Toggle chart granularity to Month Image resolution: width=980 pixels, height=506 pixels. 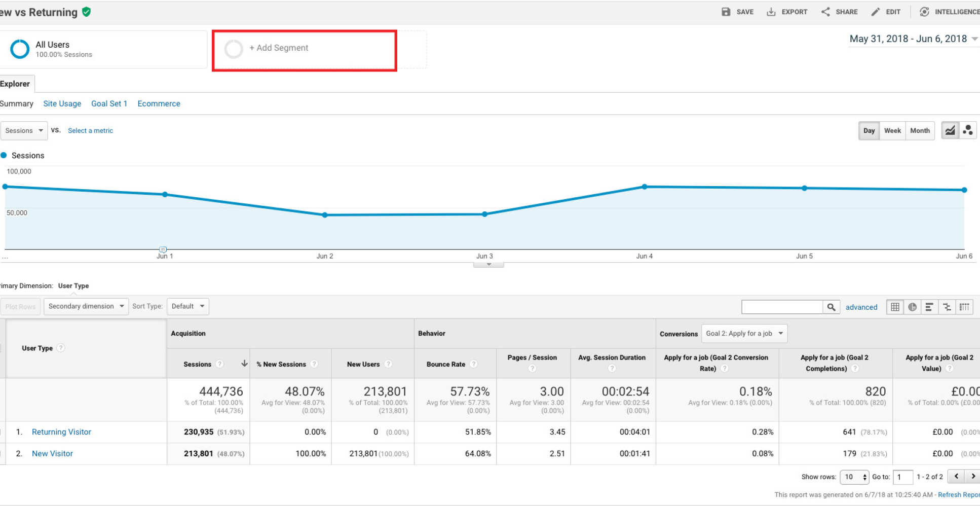[920, 130]
